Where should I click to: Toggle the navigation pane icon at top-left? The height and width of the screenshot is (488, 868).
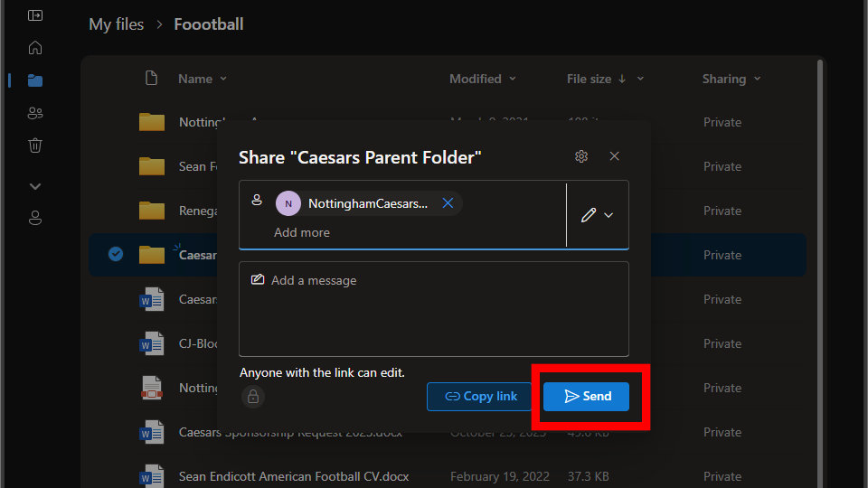coord(35,15)
